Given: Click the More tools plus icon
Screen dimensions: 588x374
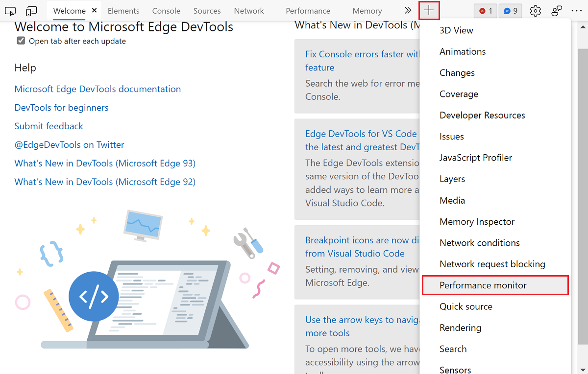Looking at the screenshot, I should [429, 10].
